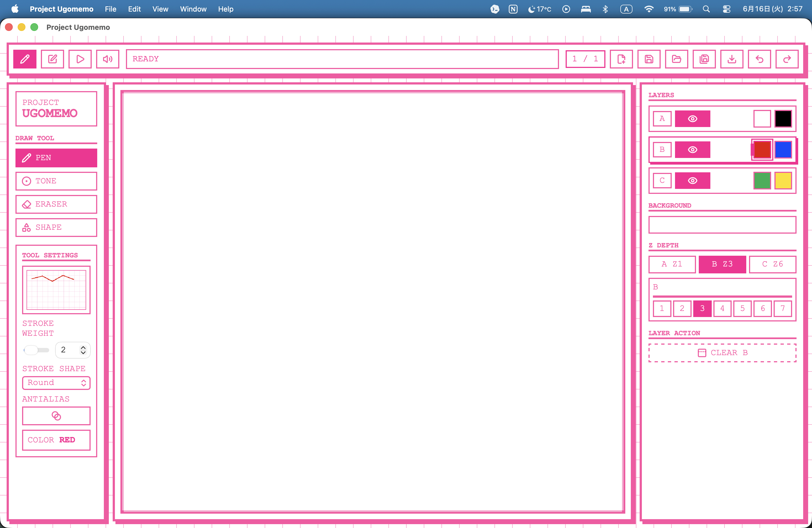Open Control Center in menu bar
Image resolution: width=812 pixels, height=528 pixels.
(x=726, y=9)
